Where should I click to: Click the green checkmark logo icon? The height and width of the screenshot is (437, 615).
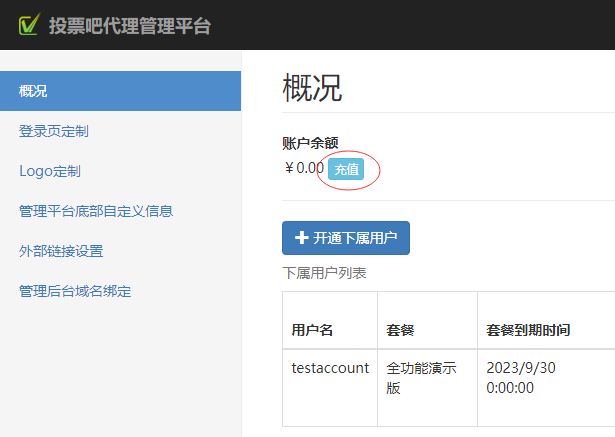coord(29,25)
